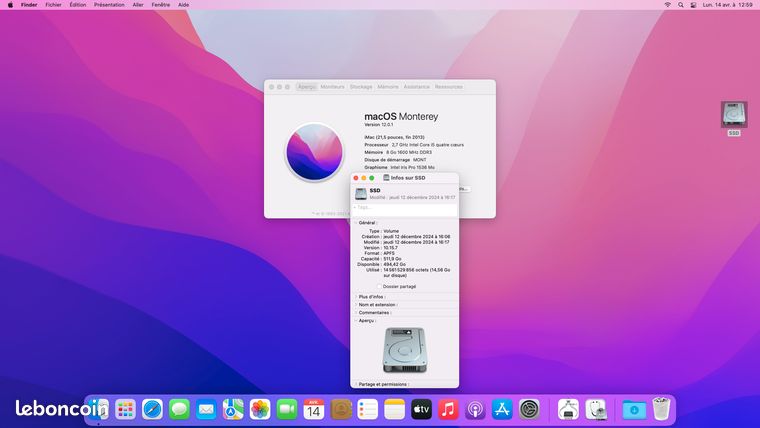Select the SSD drive on desktop
The image size is (760, 428).
734,118
